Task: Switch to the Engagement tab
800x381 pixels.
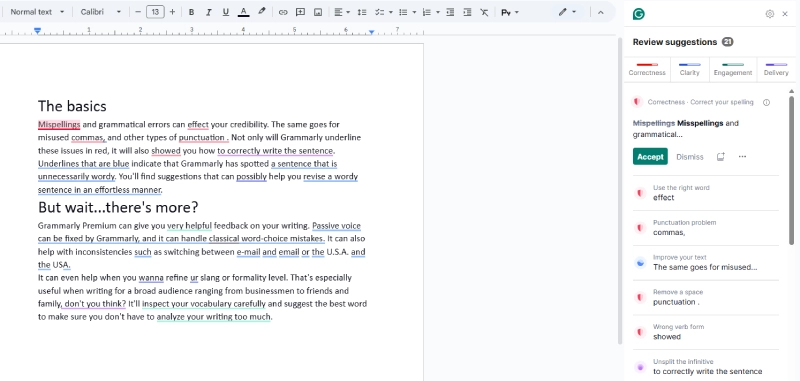Action: coord(733,69)
